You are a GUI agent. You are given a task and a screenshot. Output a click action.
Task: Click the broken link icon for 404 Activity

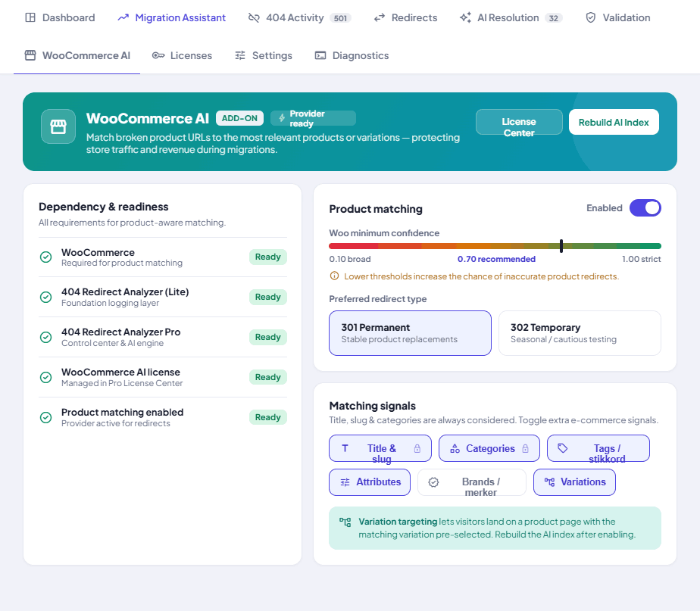254,18
